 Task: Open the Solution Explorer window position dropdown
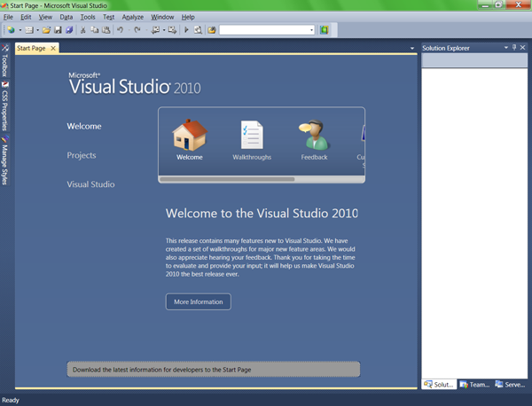click(x=506, y=48)
